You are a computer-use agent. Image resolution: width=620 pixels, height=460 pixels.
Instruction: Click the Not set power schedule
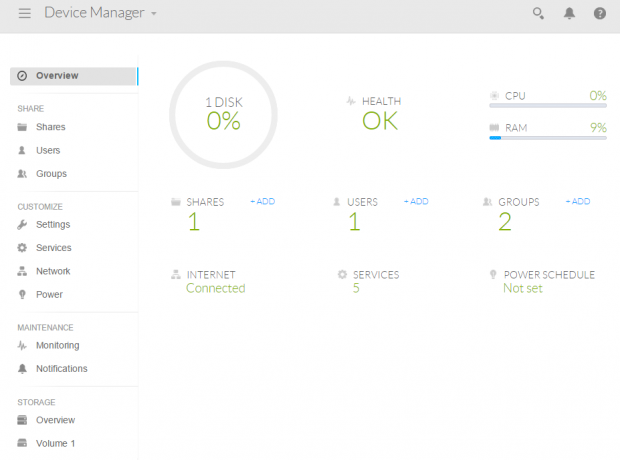[x=523, y=288]
